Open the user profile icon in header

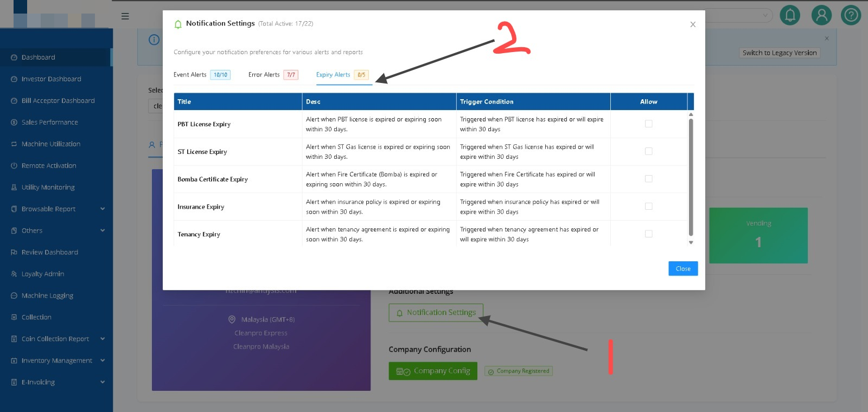click(821, 15)
